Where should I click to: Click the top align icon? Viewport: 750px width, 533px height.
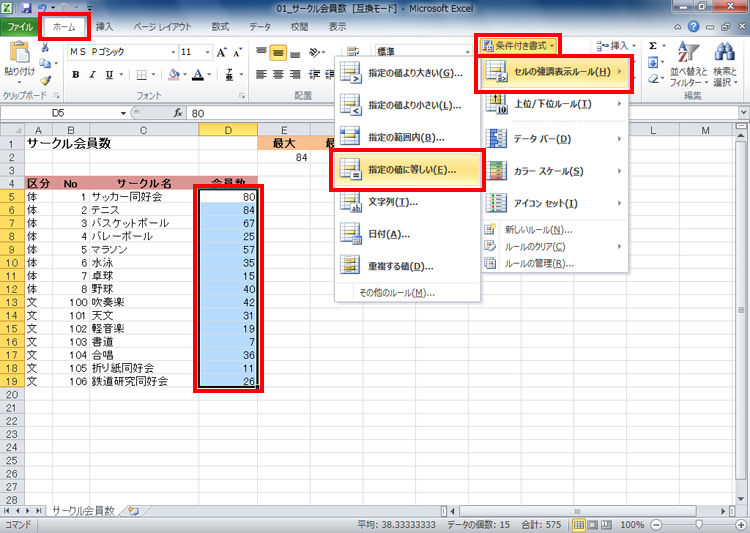click(261, 52)
